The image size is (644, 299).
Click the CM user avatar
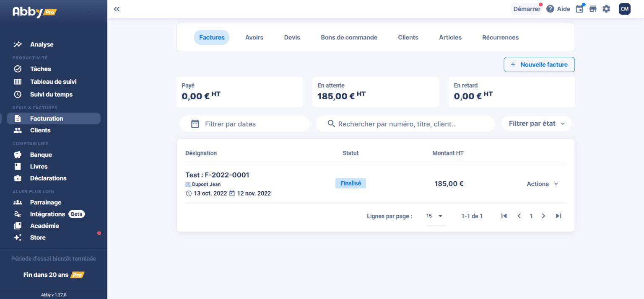click(624, 9)
